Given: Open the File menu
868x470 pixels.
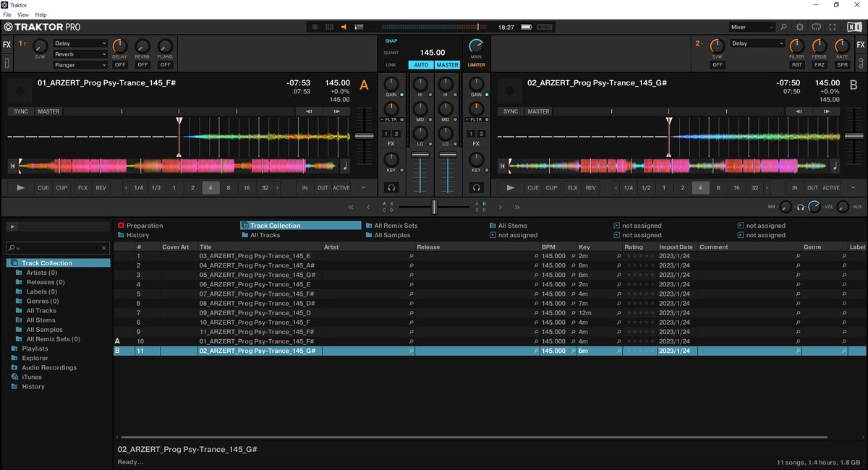Looking at the screenshot, I should [7, 14].
